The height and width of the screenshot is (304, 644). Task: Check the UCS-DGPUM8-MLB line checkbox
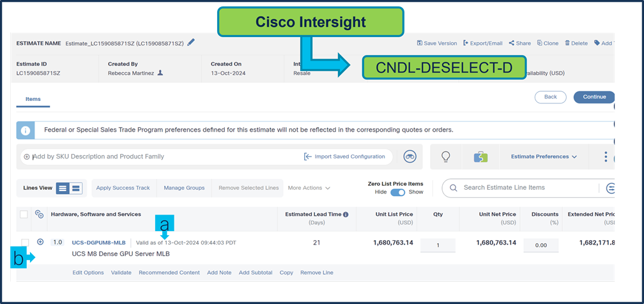pyautogui.click(x=25, y=243)
